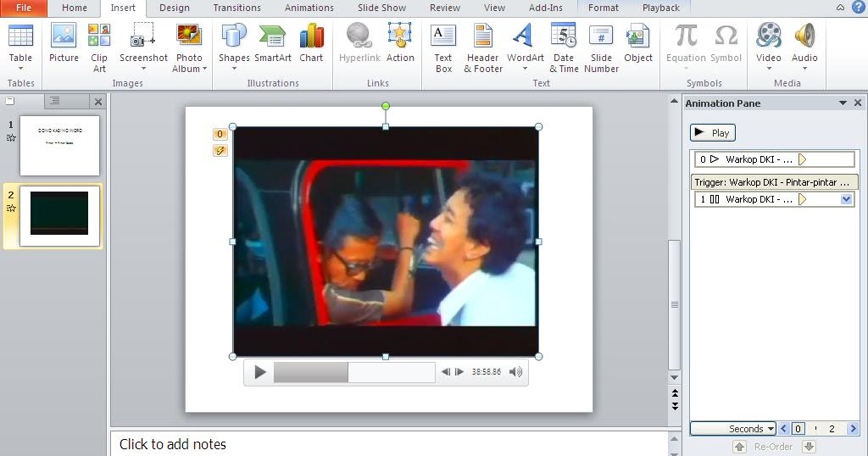Switch to Outline view tab

(x=55, y=101)
